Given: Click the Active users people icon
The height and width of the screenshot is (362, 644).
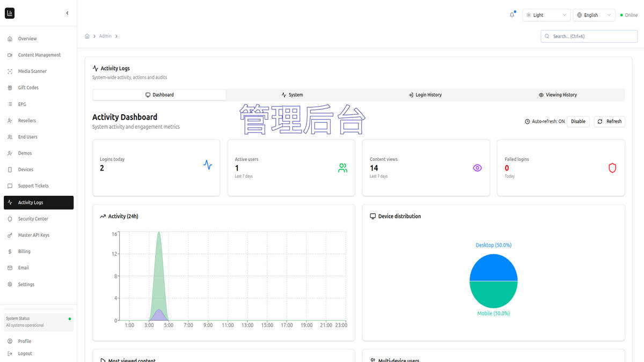Looking at the screenshot, I should [x=342, y=168].
